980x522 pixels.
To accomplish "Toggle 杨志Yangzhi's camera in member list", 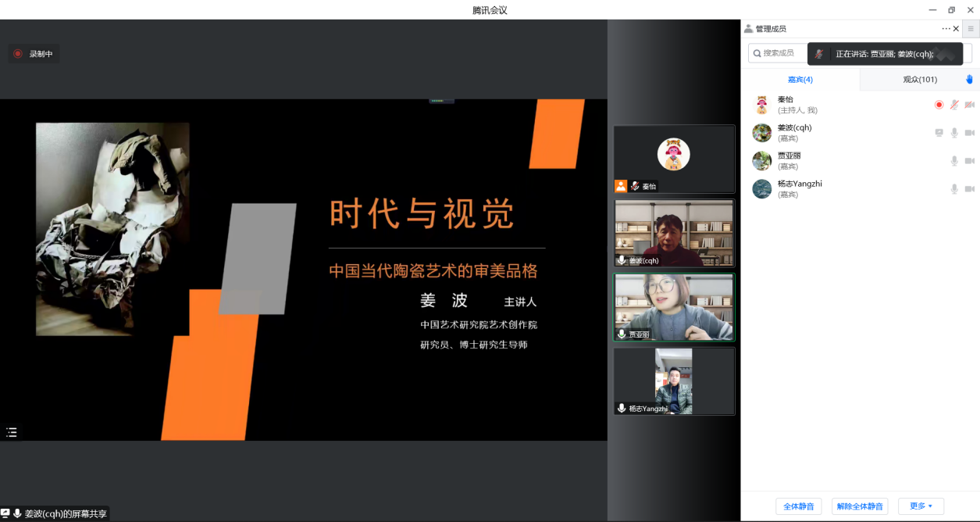I will click(969, 189).
